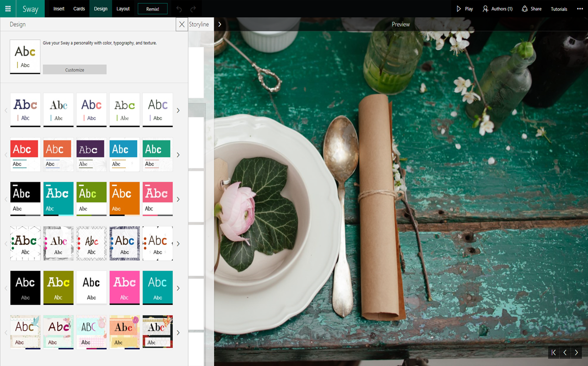Show more styles in the top design row
The height and width of the screenshot is (366, 588).
(x=178, y=110)
